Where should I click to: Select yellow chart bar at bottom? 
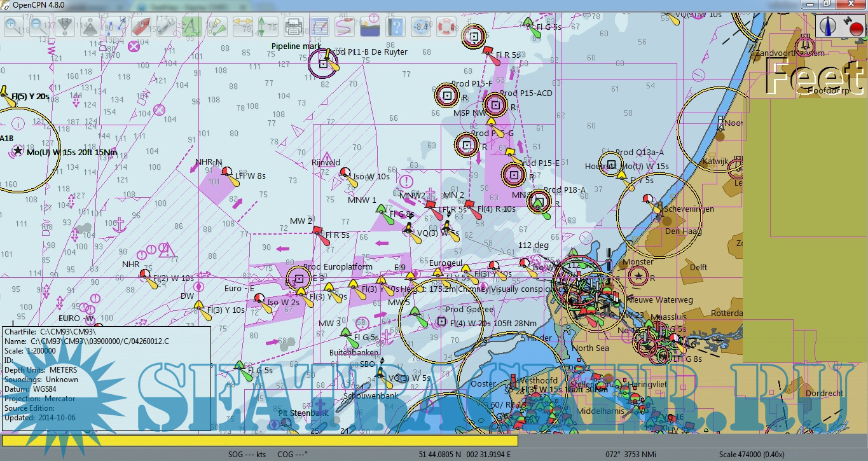(x=259, y=440)
